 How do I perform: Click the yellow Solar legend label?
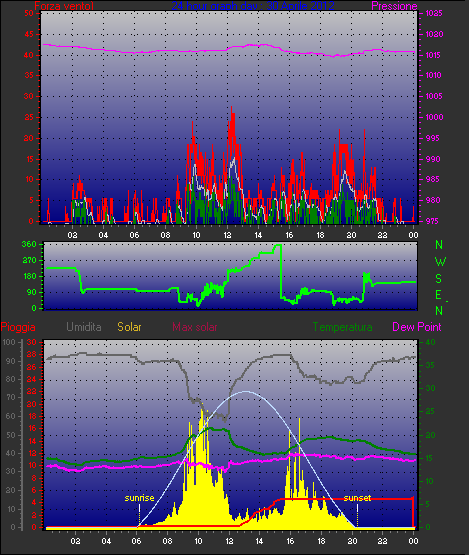coord(129,327)
